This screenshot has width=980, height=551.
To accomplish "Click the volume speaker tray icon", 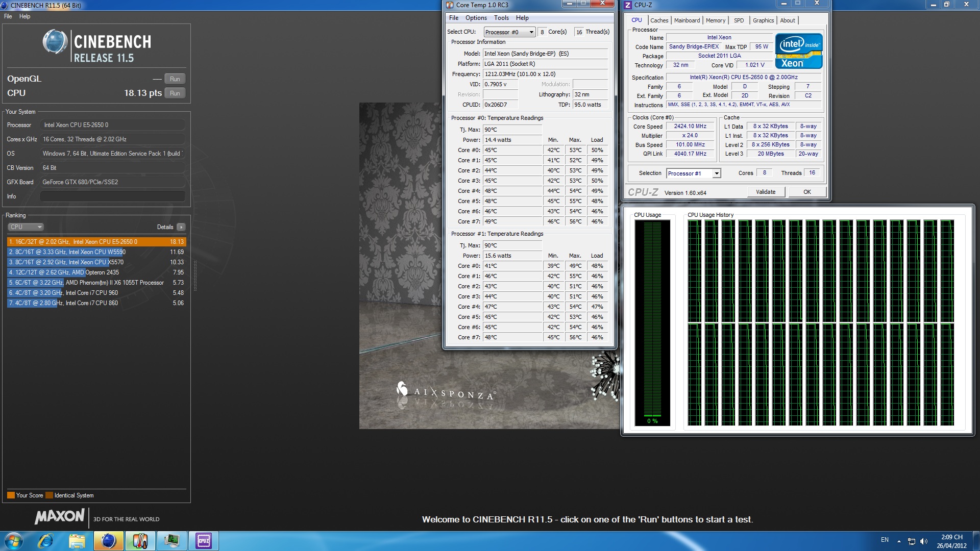I will [923, 541].
